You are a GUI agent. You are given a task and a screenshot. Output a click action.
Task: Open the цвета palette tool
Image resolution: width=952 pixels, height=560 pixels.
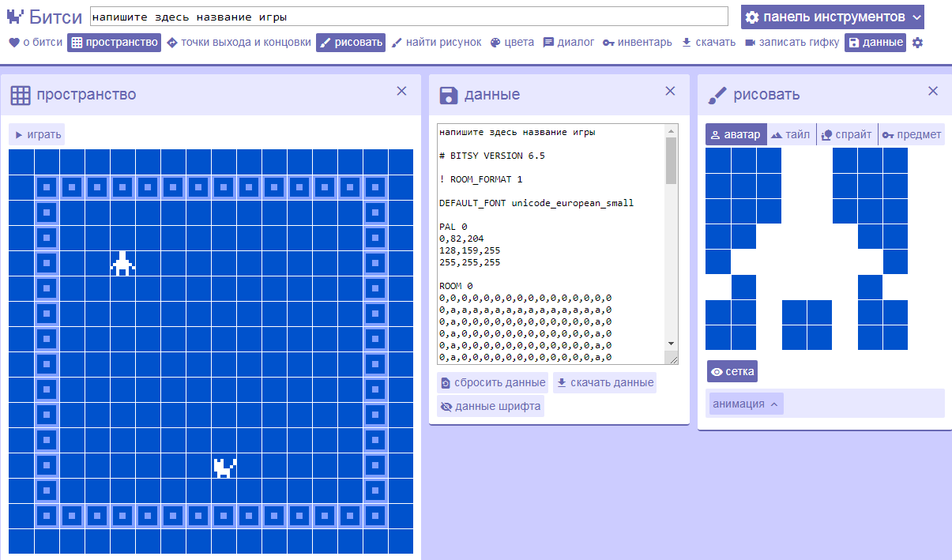pos(512,43)
